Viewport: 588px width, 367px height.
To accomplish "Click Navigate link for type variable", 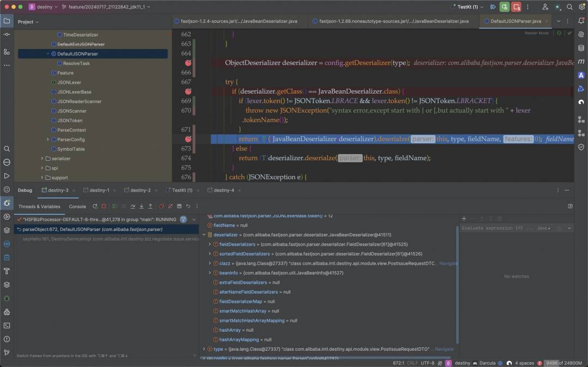I will (x=444, y=349).
